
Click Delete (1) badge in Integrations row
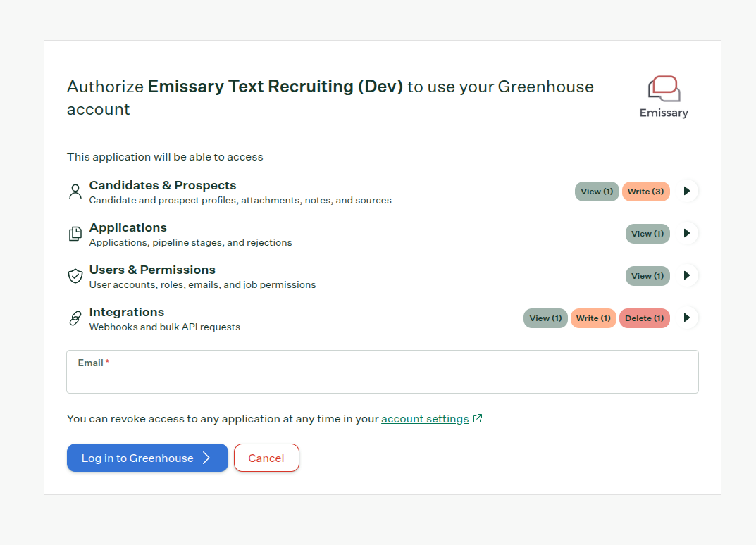645,318
